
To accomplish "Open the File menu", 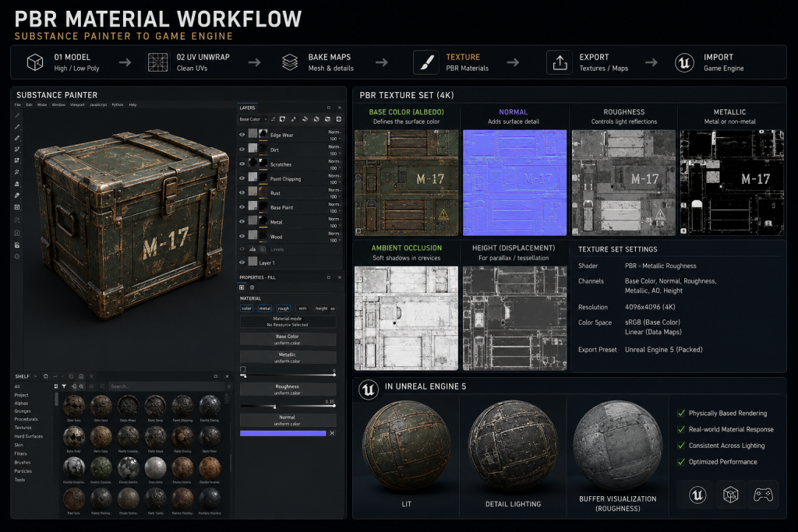I will 18,105.
